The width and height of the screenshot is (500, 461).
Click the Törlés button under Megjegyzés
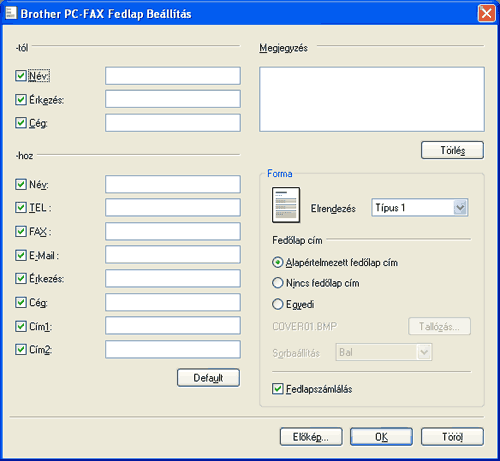pos(452,150)
